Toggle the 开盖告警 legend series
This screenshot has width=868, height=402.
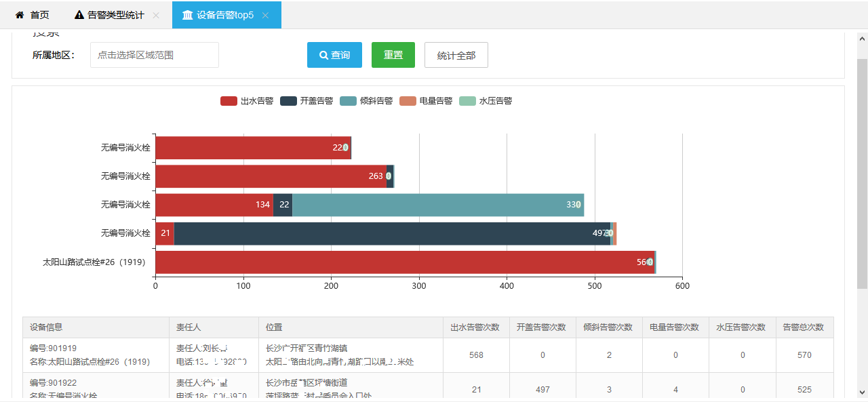(x=307, y=101)
